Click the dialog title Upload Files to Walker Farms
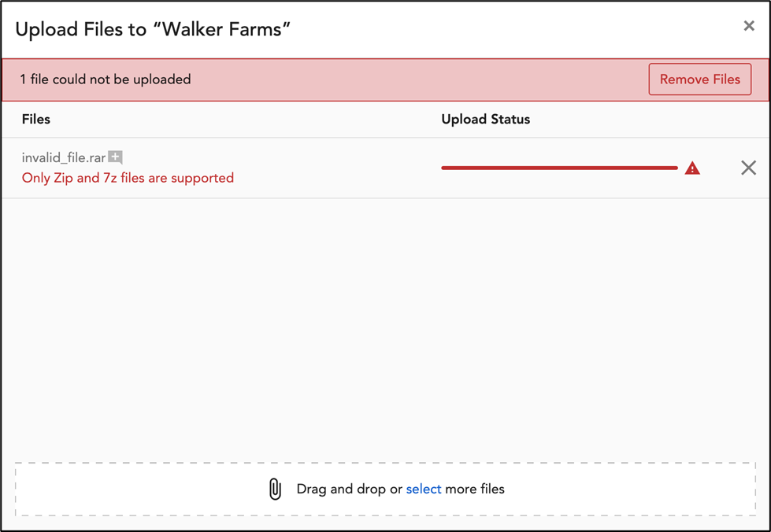This screenshot has height=532, width=771. (154, 28)
